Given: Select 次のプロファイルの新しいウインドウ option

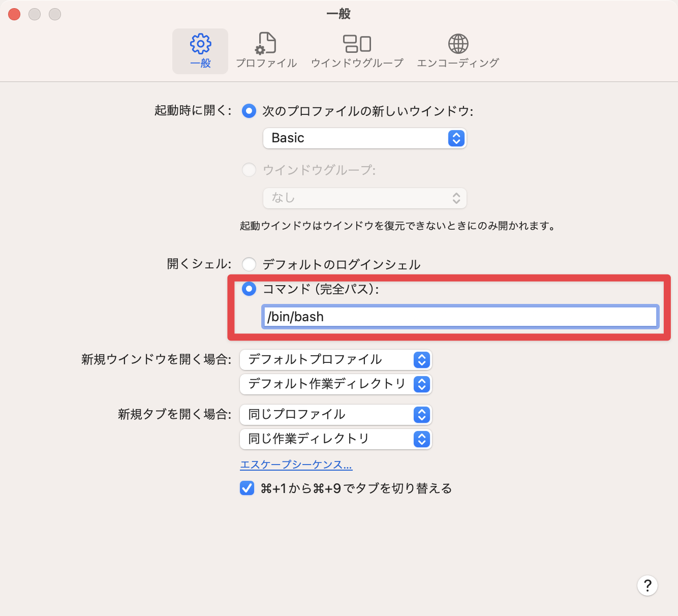Looking at the screenshot, I should point(249,111).
